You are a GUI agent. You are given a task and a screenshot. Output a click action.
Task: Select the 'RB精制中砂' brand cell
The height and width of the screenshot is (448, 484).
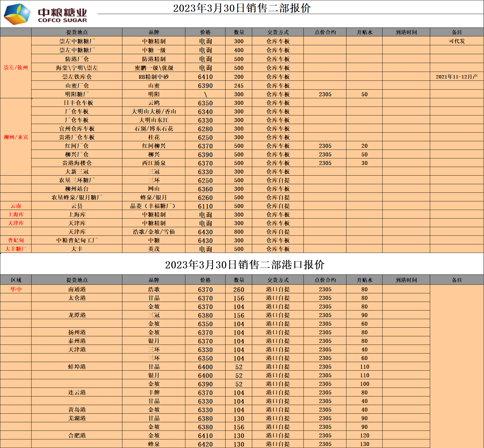click(154, 77)
